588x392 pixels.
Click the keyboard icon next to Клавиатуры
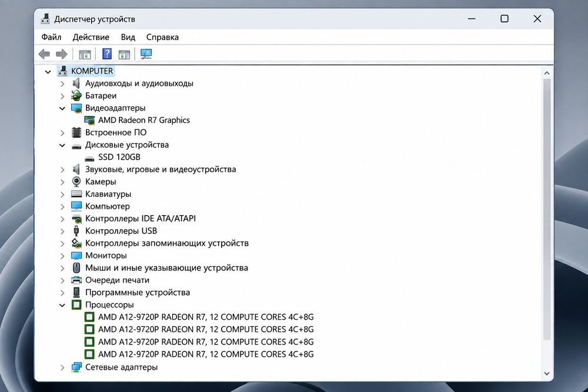click(x=76, y=194)
